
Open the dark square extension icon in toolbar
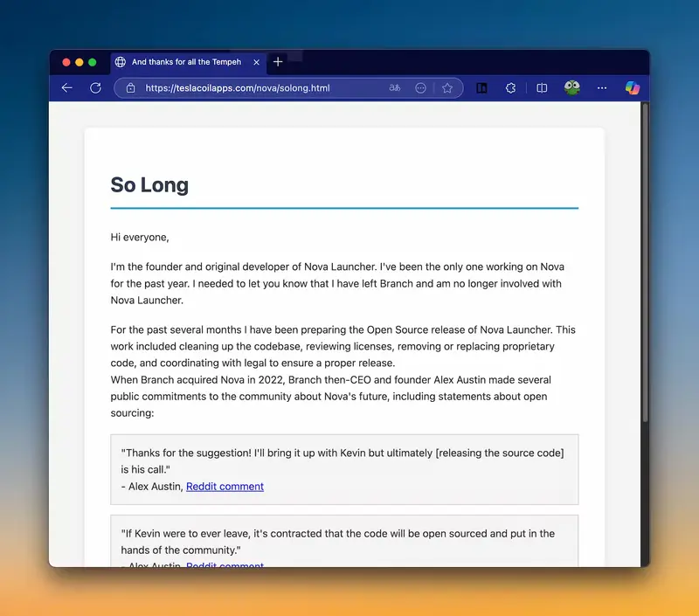coord(481,88)
